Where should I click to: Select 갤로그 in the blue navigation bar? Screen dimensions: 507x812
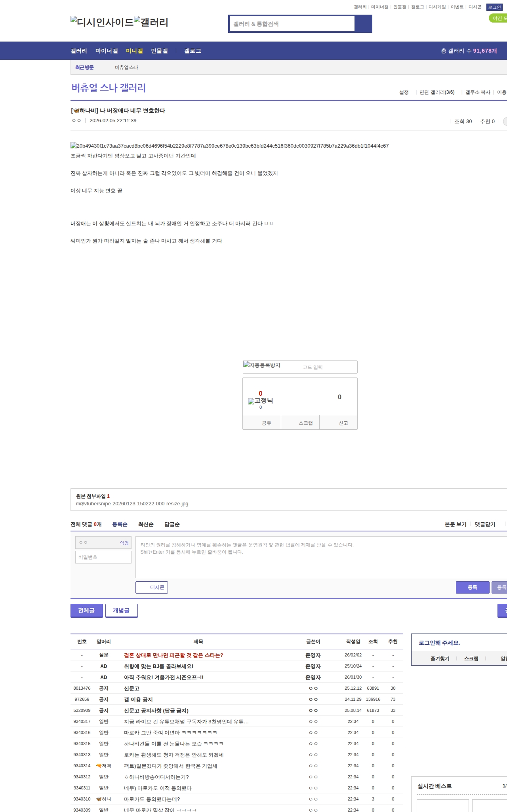(x=193, y=51)
